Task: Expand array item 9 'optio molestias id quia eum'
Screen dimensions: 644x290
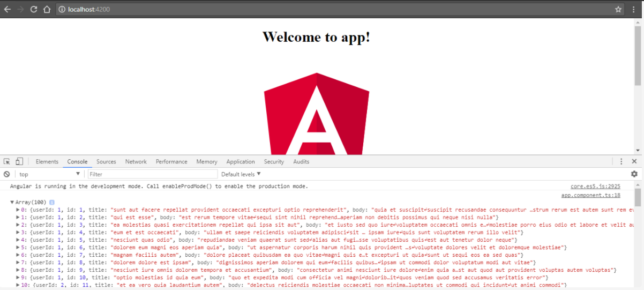Action: [x=18, y=278]
